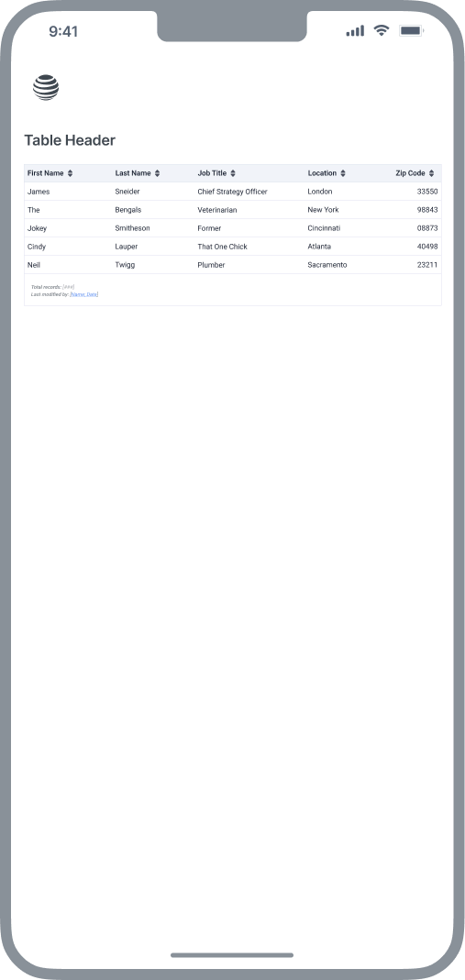Select the Chief Strategy Officer cell
465x980 pixels.
point(233,192)
